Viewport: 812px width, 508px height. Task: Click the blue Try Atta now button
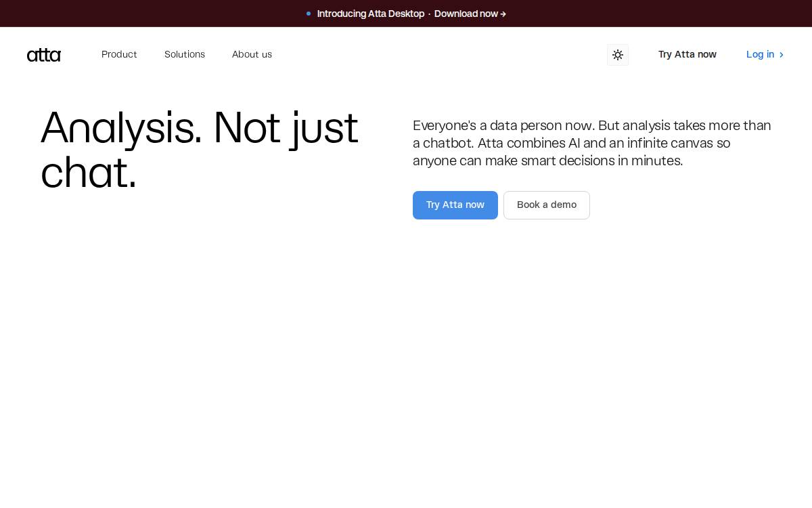(x=455, y=205)
